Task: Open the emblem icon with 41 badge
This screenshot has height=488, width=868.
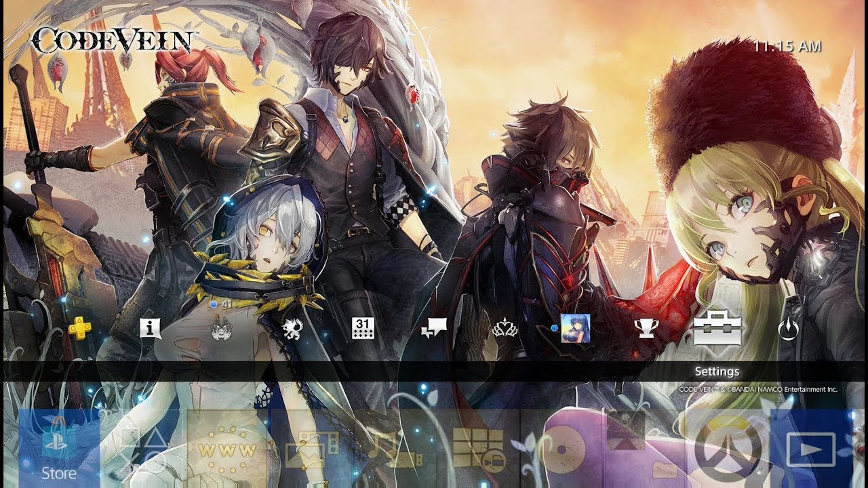Action: point(221,328)
